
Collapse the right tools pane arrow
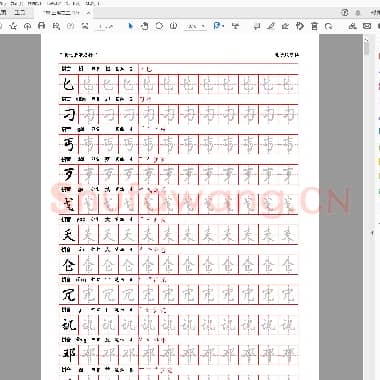[x=372, y=234]
